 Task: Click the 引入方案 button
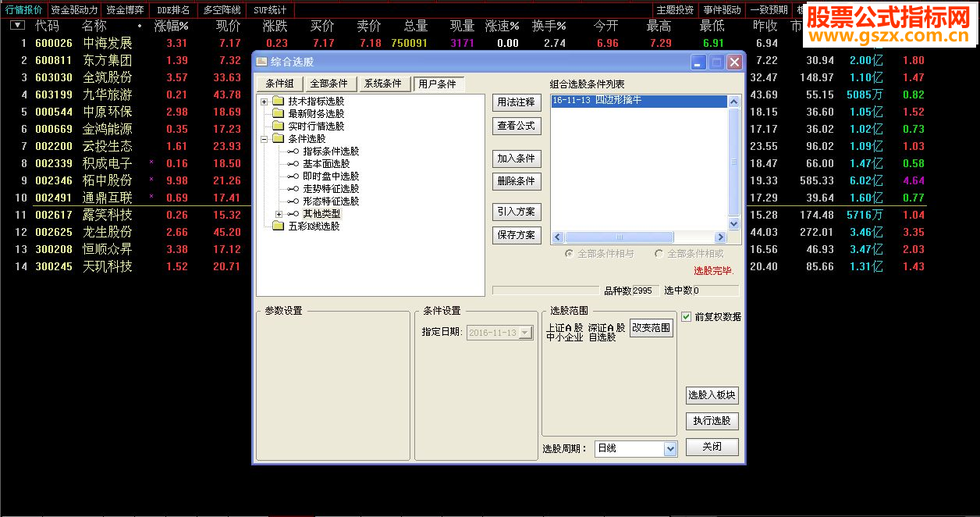pyautogui.click(x=516, y=212)
